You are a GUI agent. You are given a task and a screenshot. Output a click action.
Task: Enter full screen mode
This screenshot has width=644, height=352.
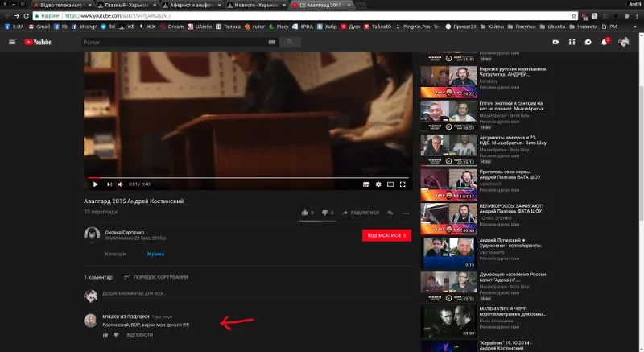[403, 184]
